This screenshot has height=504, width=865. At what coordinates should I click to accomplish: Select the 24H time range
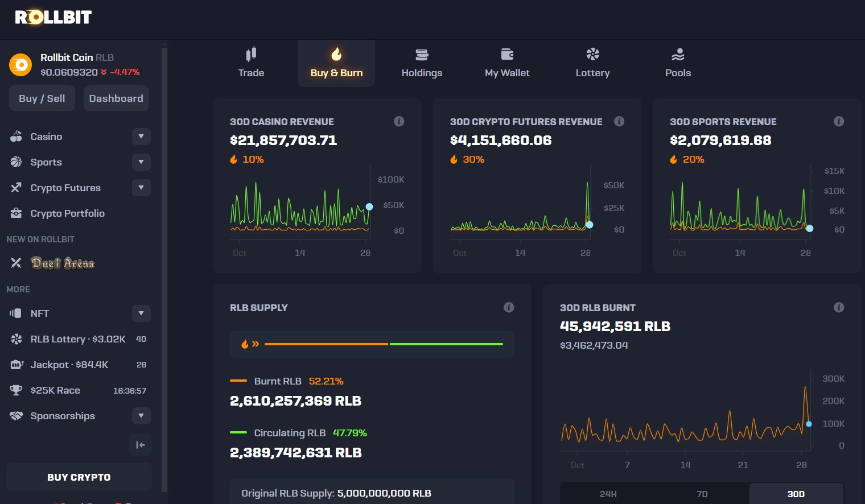(x=608, y=494)
